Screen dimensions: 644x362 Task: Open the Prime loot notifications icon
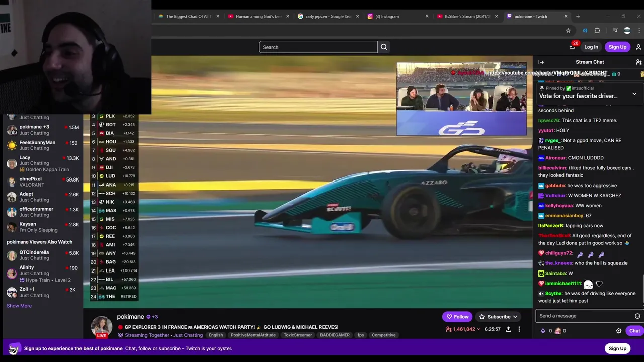(572, 47)
